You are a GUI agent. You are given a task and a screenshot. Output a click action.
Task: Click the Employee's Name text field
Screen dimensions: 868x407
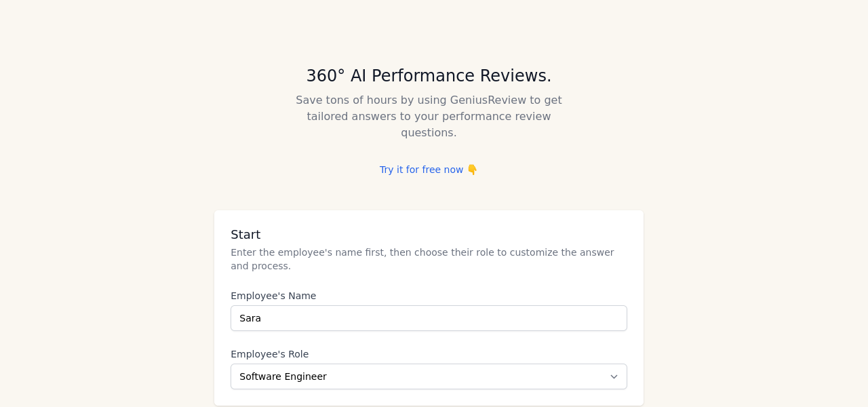[429, 318]
